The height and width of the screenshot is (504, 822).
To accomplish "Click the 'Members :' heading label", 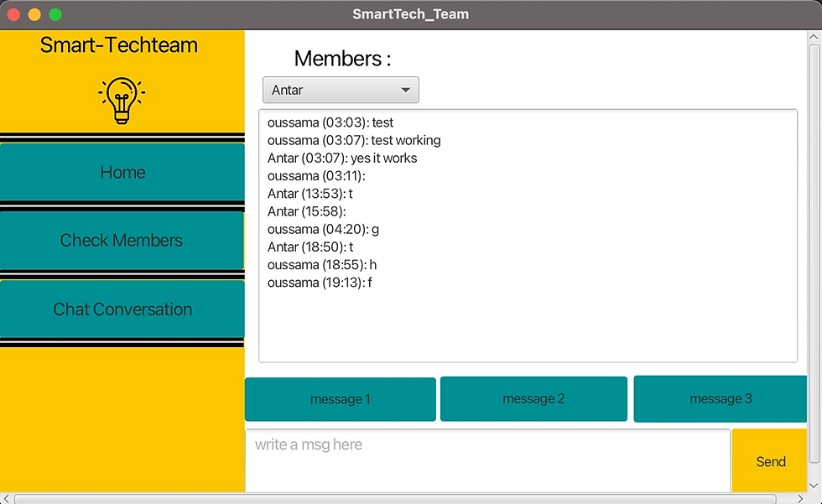I will pyautogui.click(x=342, y=59).
